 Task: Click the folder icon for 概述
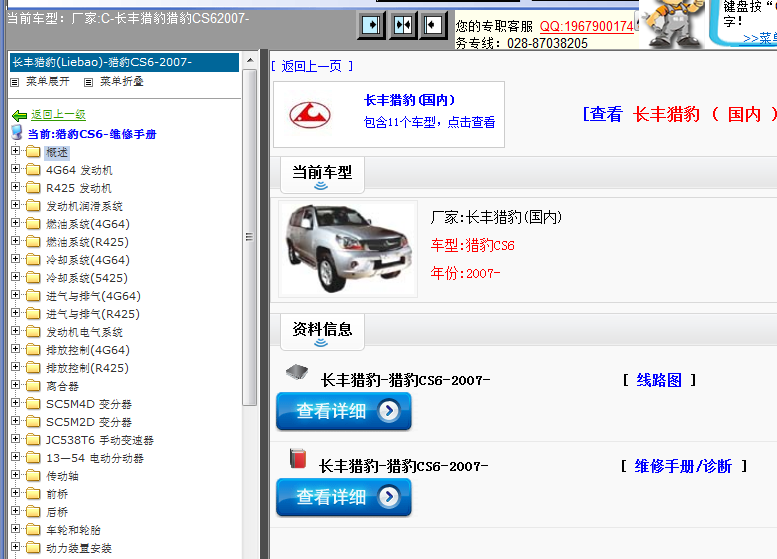[x=33, y=151]
